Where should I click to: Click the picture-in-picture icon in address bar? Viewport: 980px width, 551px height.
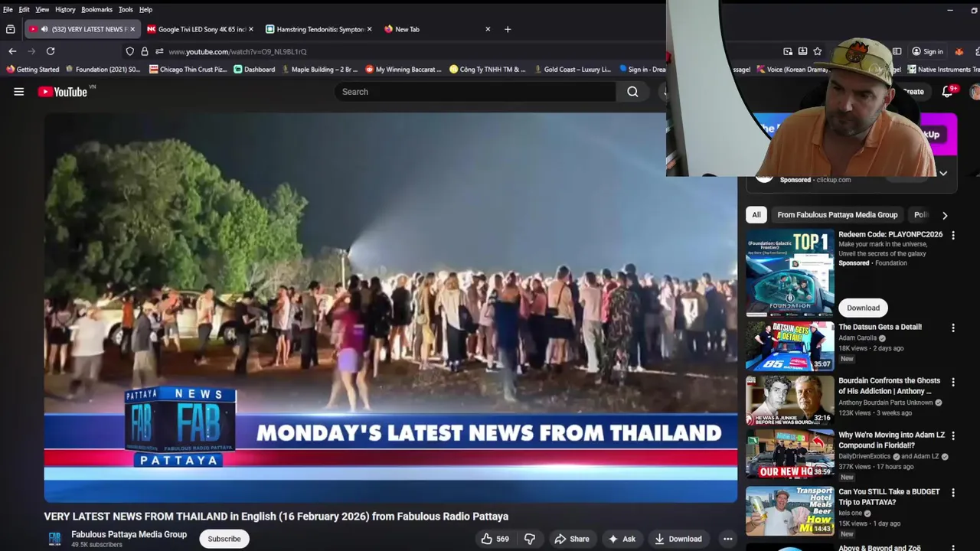[x=788, y=51]
